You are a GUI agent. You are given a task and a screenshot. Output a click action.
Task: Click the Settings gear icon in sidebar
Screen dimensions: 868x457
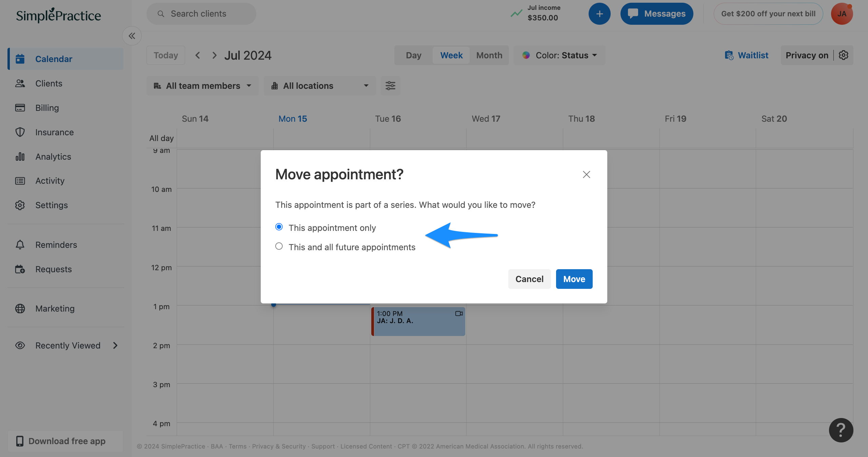(x=20, y=205)
